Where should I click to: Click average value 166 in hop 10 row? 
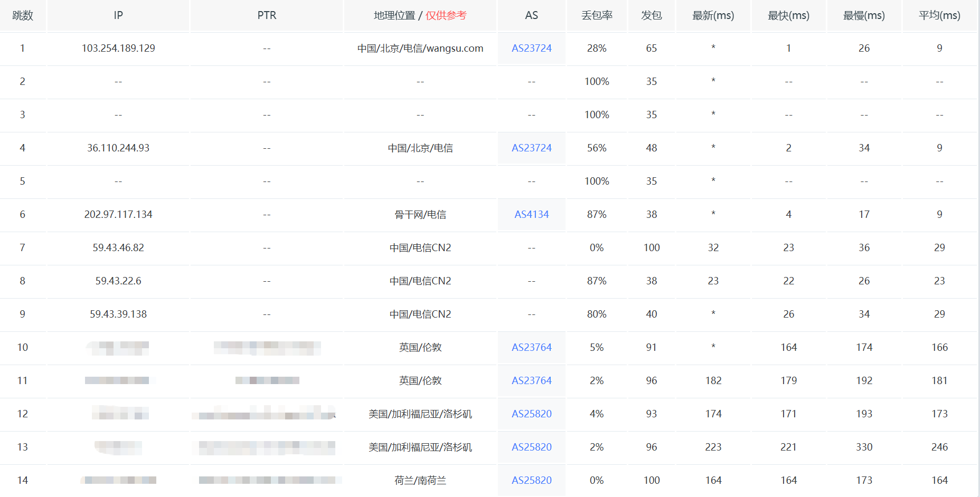939,347
